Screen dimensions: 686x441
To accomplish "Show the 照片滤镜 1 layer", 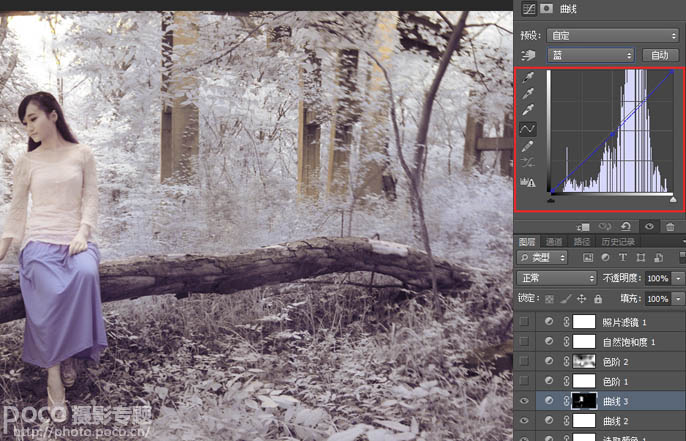I will 524,322.
